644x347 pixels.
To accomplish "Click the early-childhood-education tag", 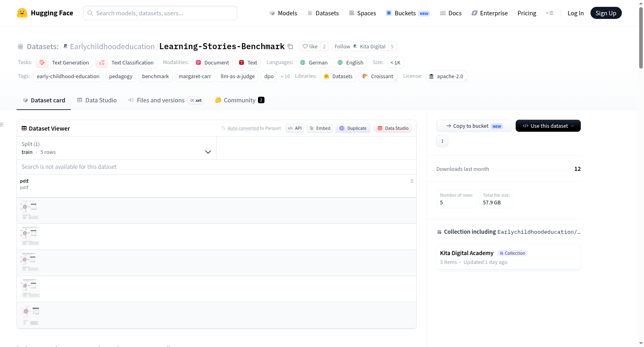I will click(x=68, y=76).
